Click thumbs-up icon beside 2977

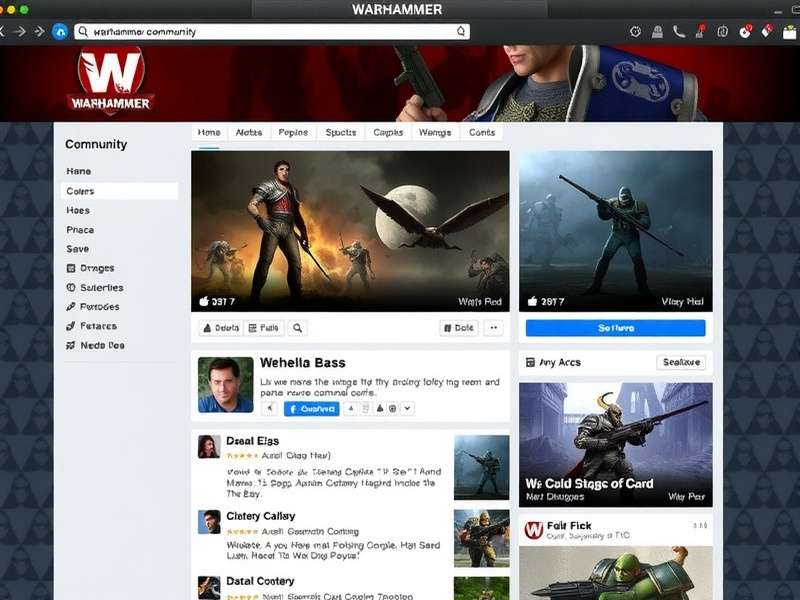pyautogui.click(x=532, y=301)
